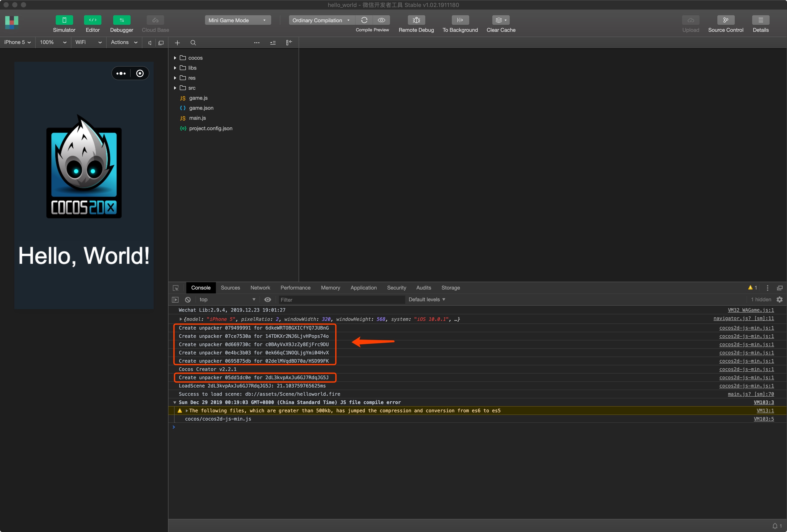The width and height of the screenshot is (787, 532).
Task: Open the game.json file
Action: tap(201, 108)
